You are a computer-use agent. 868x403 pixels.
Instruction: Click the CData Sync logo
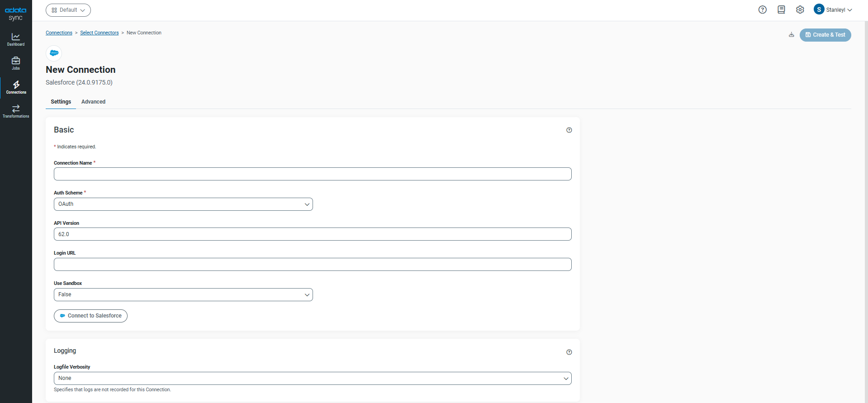pos(16,14)
